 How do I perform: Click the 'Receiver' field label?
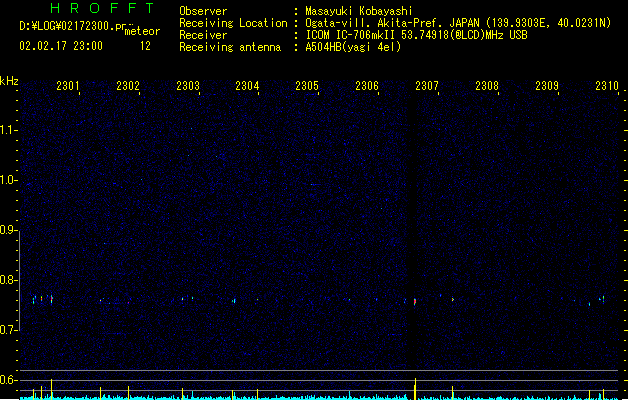tap(203, 35)
